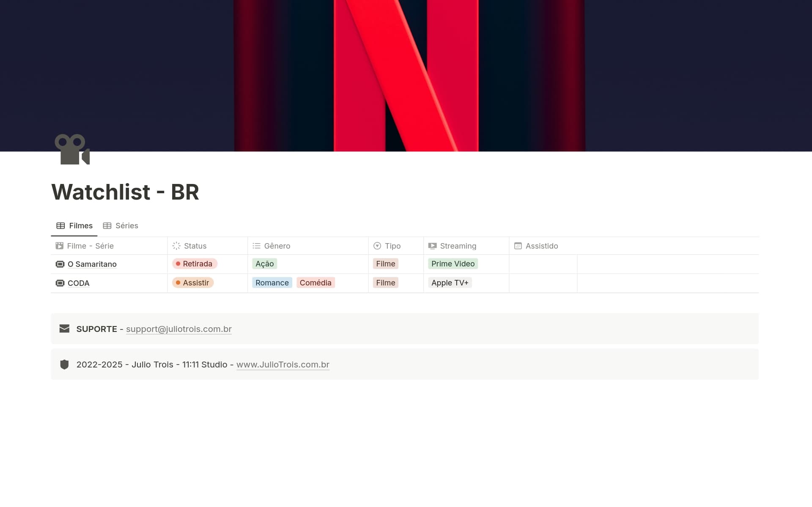Screen dimensions: 812x507
Task: Switch to the Séries tab
Action: point(121,225)
